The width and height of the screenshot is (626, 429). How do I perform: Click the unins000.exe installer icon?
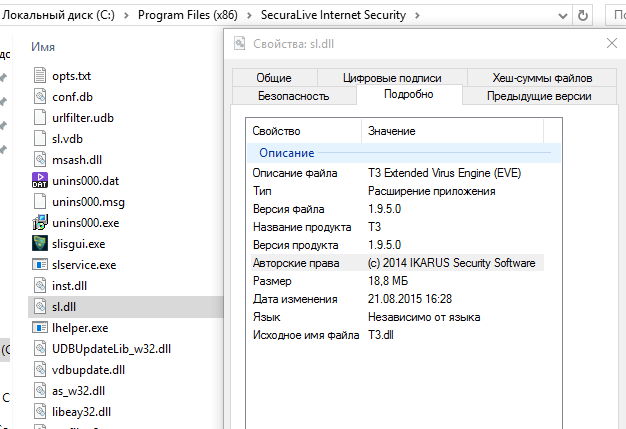point(41,222)
